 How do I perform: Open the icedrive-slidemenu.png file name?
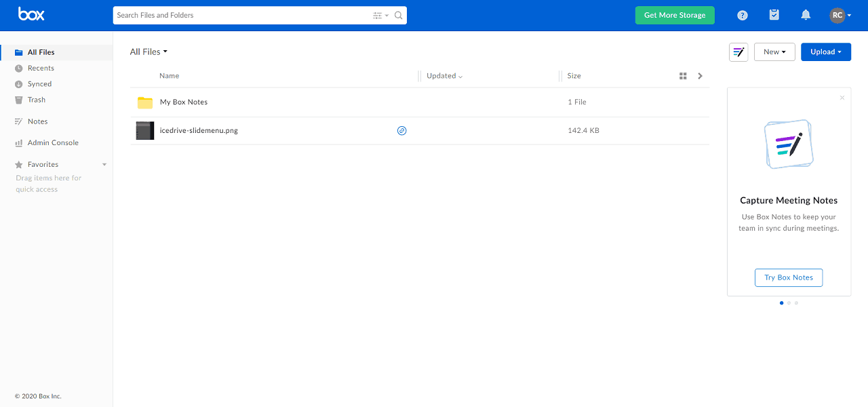[x=199, y=130]
